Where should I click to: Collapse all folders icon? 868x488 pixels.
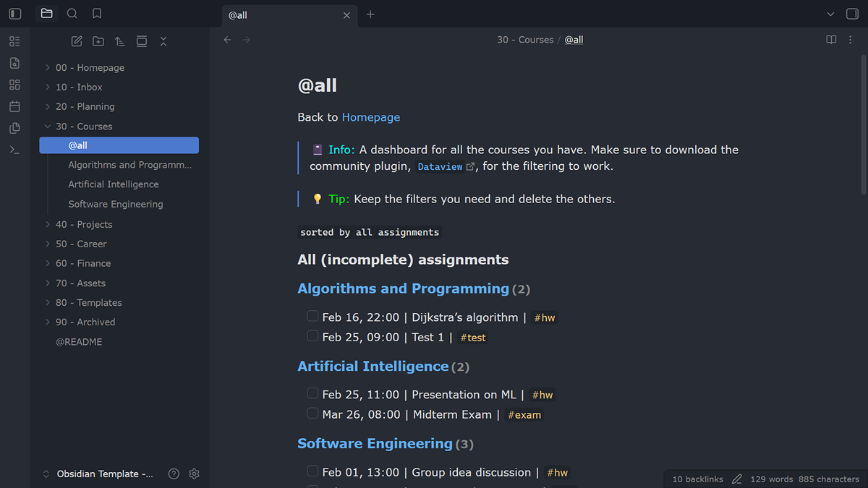pos(163,41)
